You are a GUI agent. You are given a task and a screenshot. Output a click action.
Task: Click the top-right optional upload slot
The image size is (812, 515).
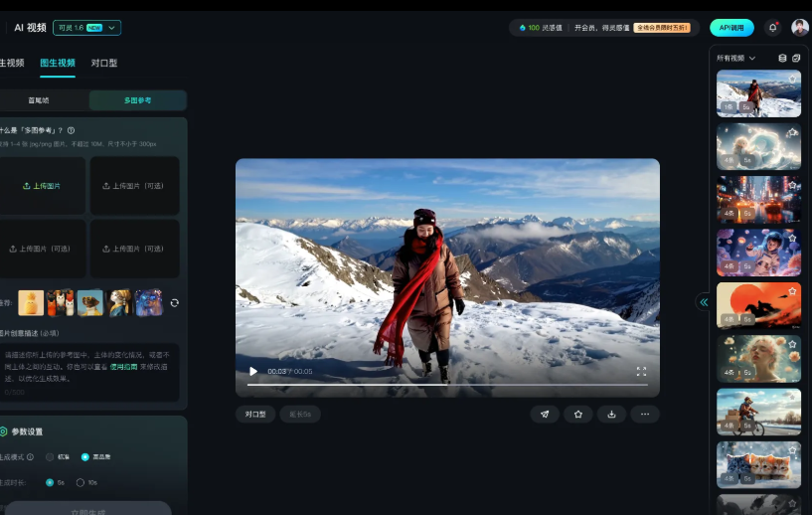134,186
